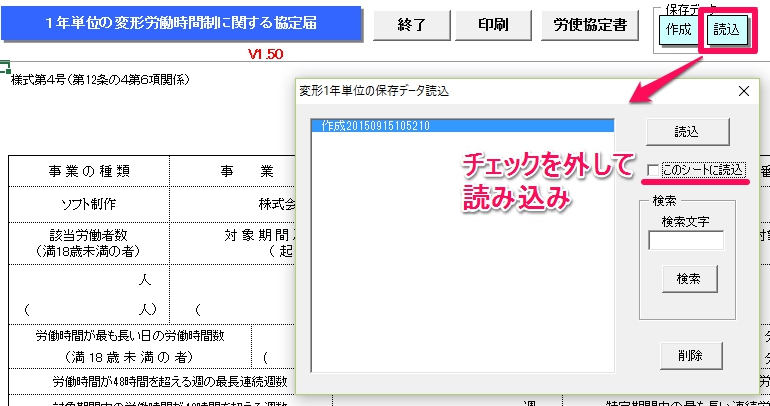770x406 pixels.
Task: Select the 事業の種類 header cell
Action: 89,171
